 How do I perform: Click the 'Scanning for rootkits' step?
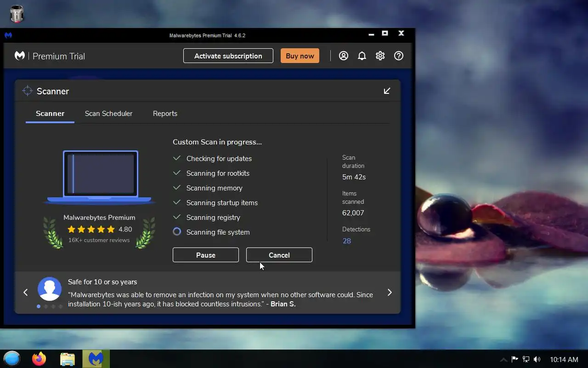pos(218,173)
